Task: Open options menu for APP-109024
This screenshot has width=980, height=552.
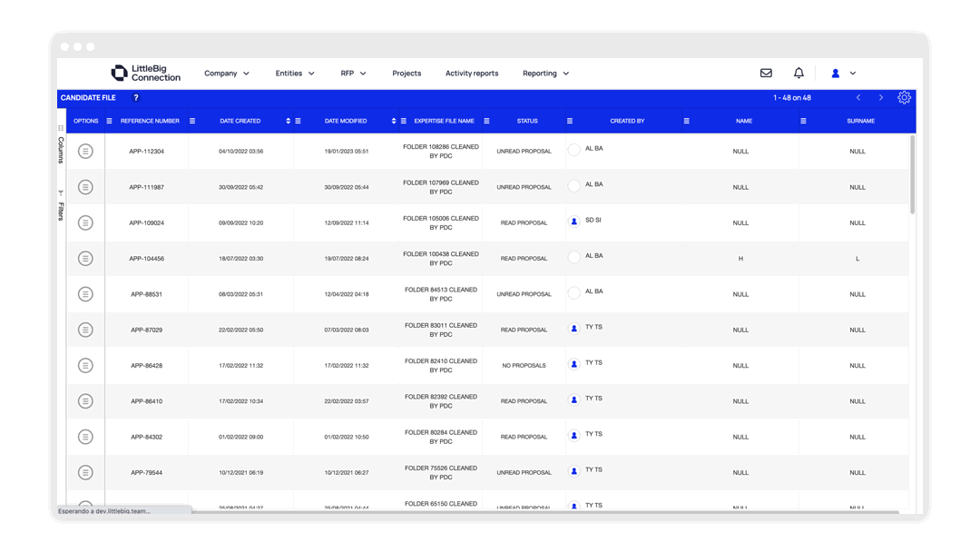Action: pyautogui.click(x=85, y=222)
